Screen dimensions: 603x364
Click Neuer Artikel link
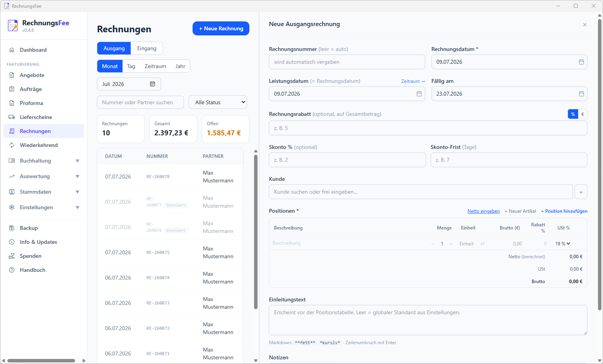click(520, 211)
